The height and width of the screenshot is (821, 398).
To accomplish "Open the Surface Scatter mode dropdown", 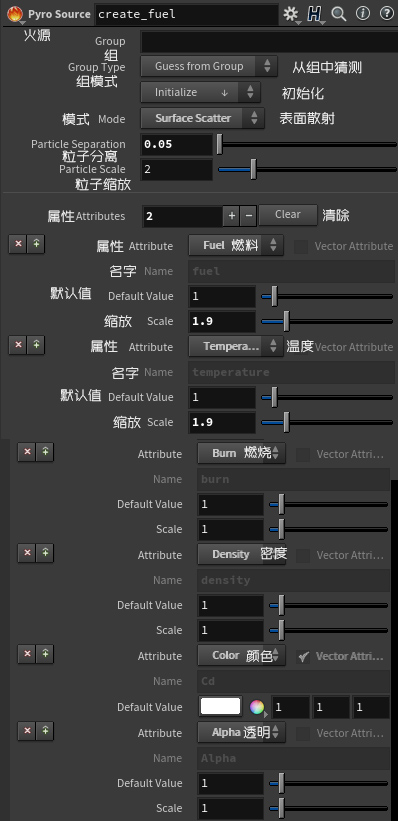I will [x=202, y=118].
